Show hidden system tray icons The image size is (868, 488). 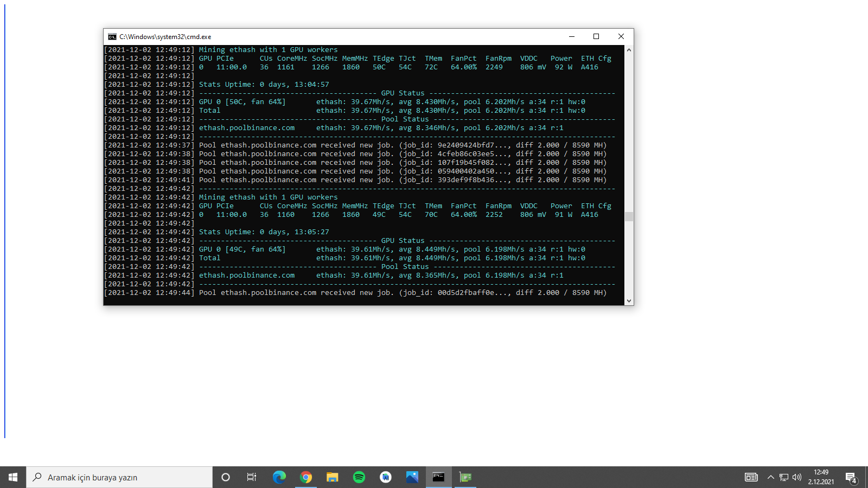point(770,477)
